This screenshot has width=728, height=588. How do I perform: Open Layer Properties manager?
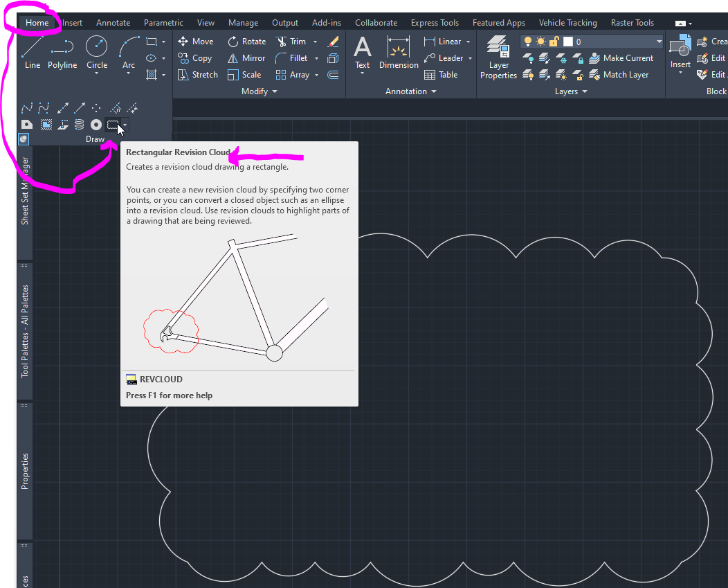click(x=498, y=58)
